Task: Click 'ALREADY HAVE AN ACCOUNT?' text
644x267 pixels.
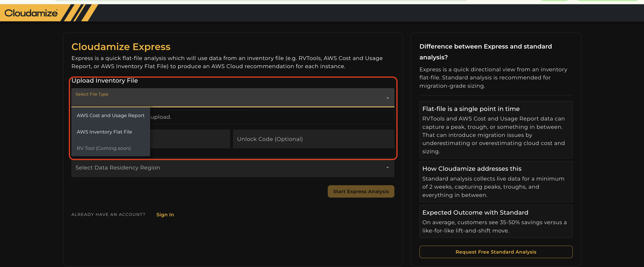Action: (108, 214)
